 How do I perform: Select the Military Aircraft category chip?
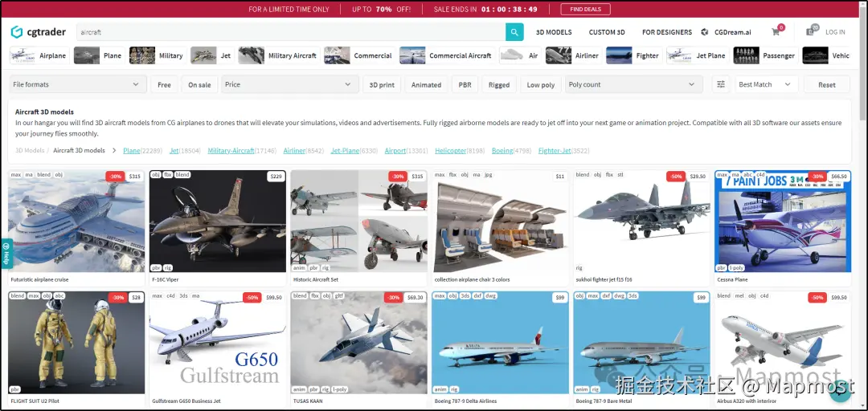pos(279,55)
